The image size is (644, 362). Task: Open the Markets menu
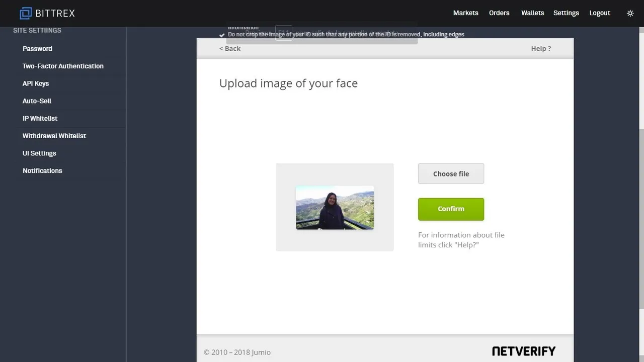pos(465,13)
